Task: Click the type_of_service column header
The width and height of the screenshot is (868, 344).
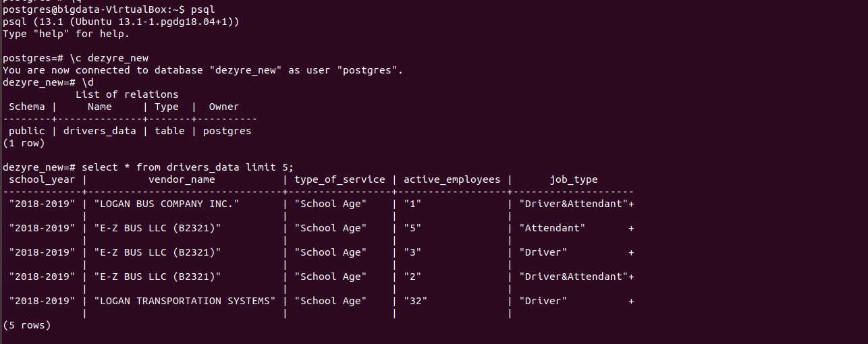Action: tap(340, 179)
